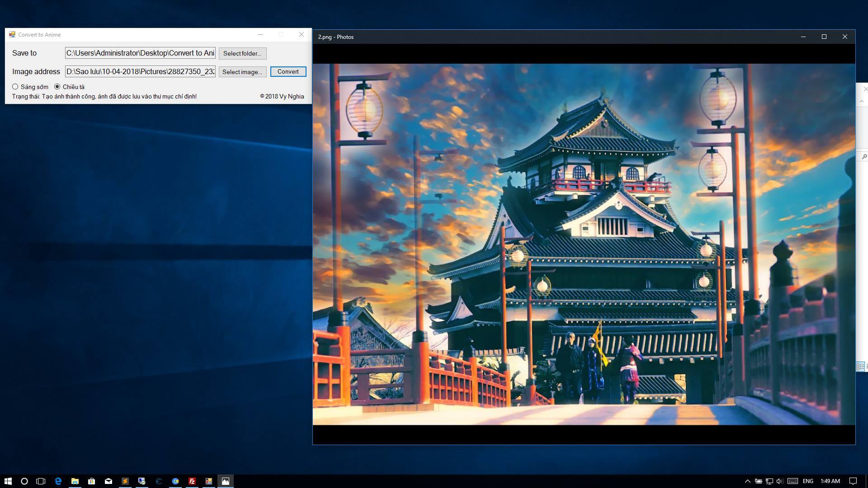
Task: Click the Convert button
Action: click(x=288, y=71)
